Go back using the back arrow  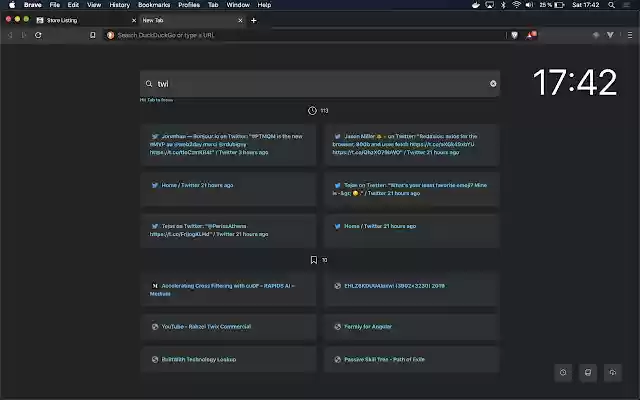coord(10,35)
